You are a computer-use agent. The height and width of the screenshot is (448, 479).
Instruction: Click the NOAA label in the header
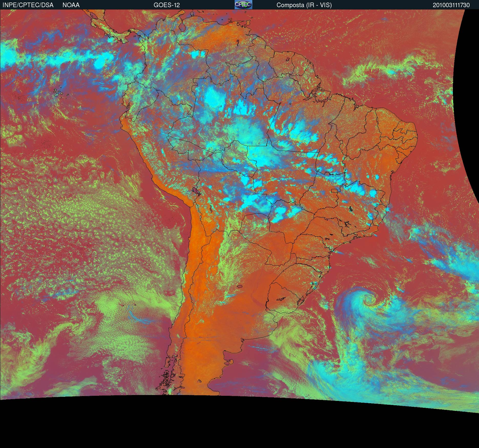71,5
